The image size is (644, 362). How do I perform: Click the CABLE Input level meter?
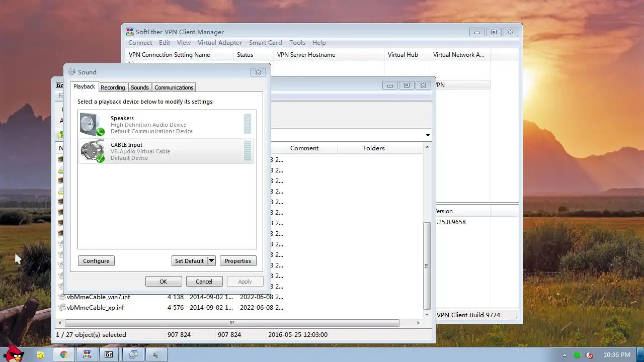pyautogui.click(x=248, y=151)
